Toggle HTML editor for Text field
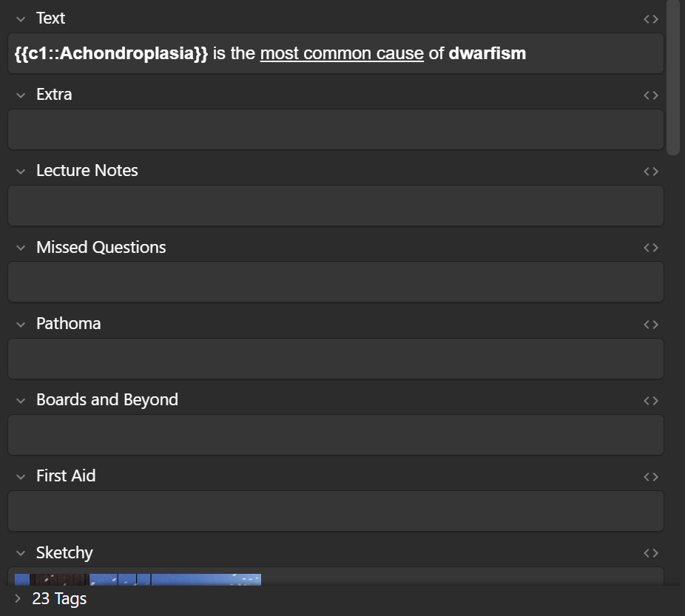Image resolution: width=685 pixels, height=616 pixels. click(650, 19)
